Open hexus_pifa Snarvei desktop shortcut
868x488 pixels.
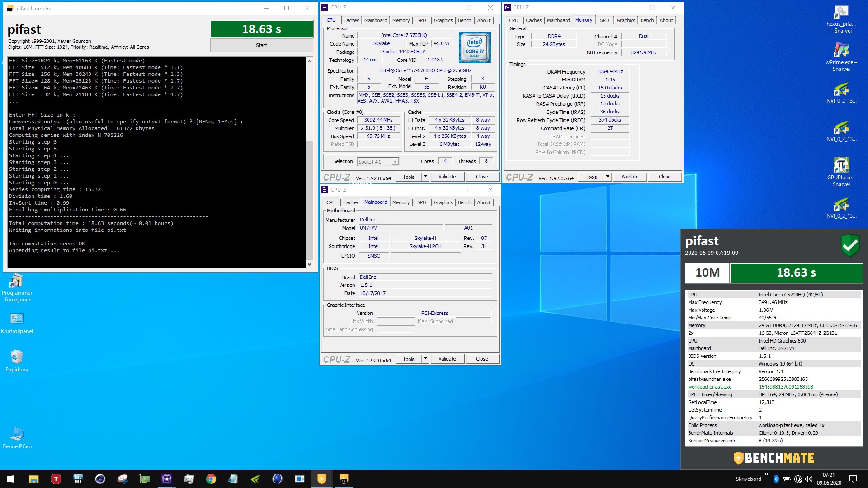click(841, 19)
